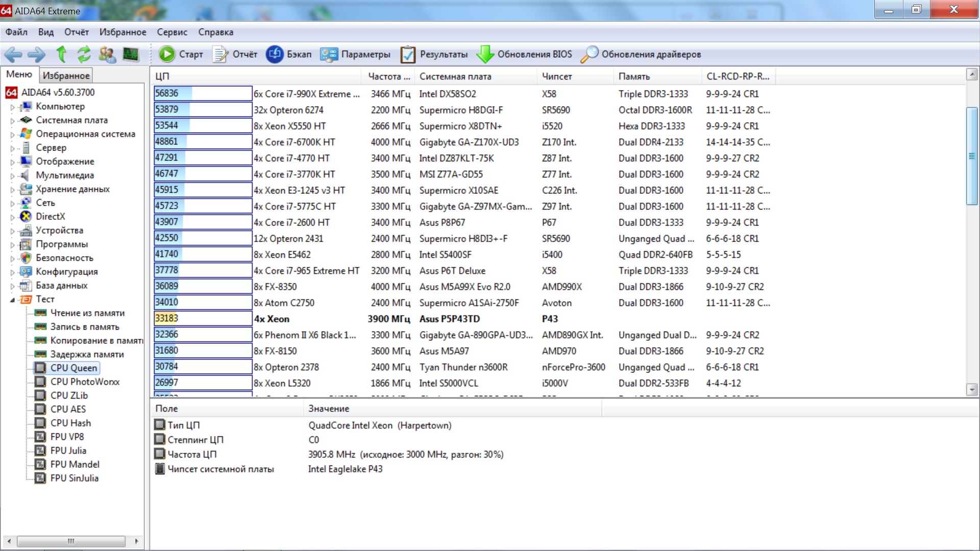Click the results list scroll-down arrow
The image size is (980, 551).
972,389
